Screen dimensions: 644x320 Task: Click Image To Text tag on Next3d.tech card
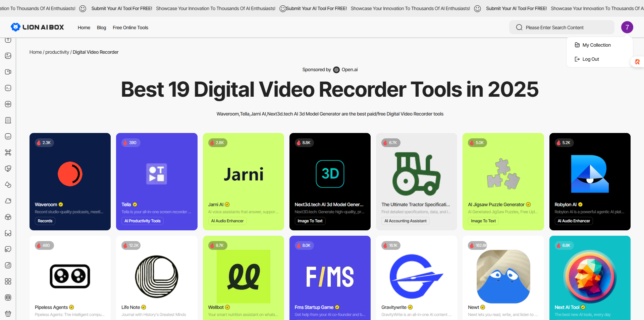click(x=310, y=221)
